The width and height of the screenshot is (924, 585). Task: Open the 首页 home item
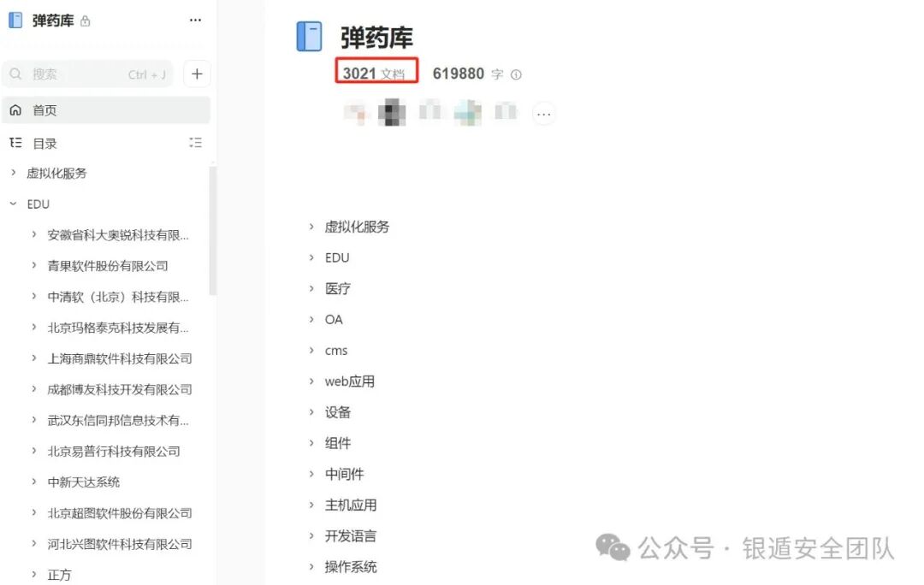(106, 110)
